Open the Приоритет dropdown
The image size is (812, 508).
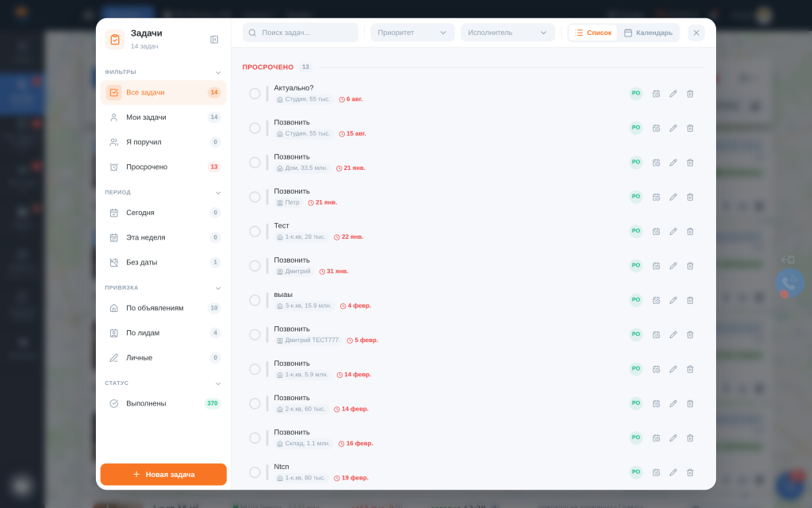[x=412, y=33]
